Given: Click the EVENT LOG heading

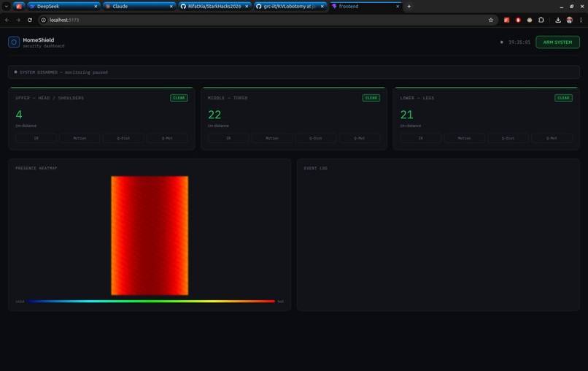Looking at the screenshot, I should (x=315, y=168).
